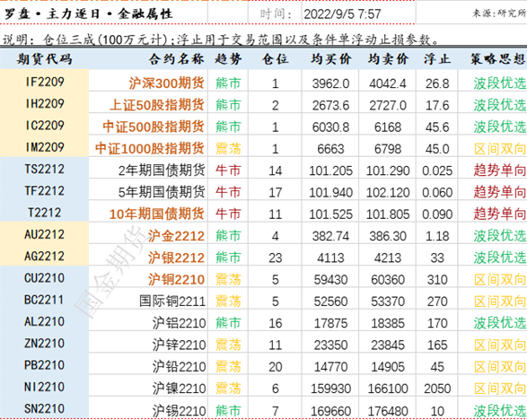The height and width of the screenshot is (420, 527).
Task: Click the timestamp cell 2022/9/5 7:57
Action: pos(342,14)
